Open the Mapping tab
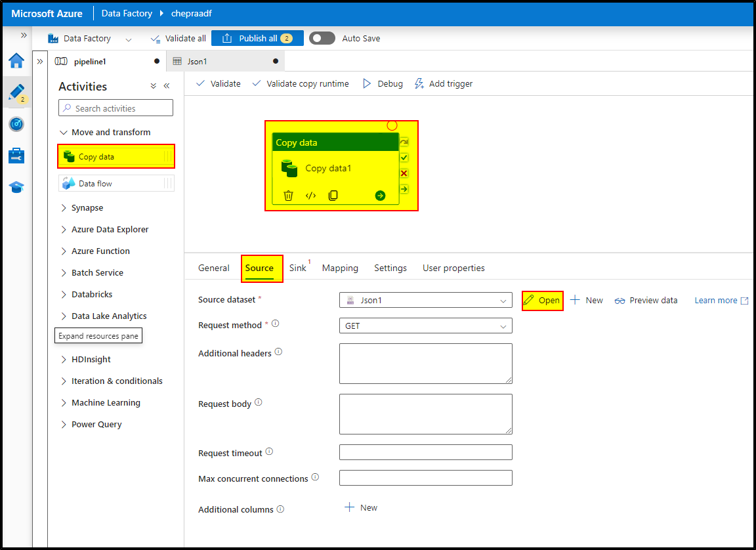This screenshot has height=550, width=756. click(340, 268)
